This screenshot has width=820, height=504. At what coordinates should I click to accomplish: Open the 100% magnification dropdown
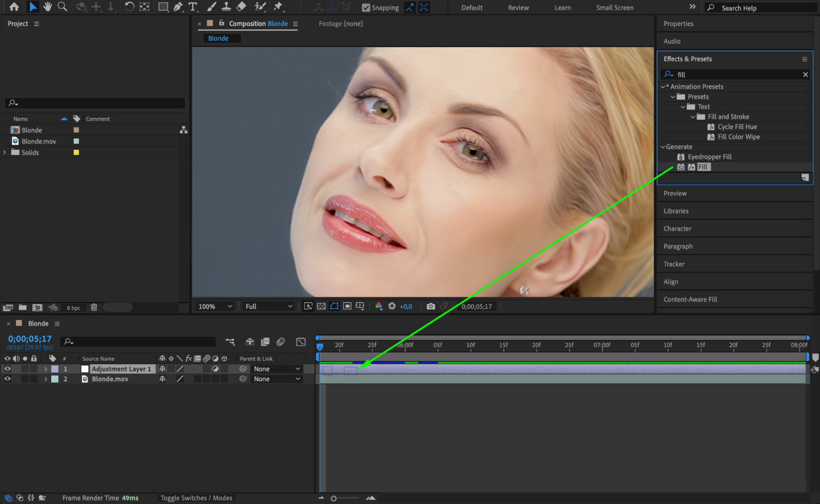(x=215, y=306)
